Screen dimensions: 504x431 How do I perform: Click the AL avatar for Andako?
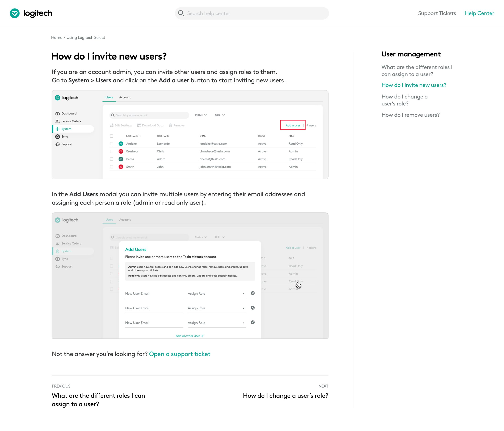pyautogui.click(x=121, y=144)
